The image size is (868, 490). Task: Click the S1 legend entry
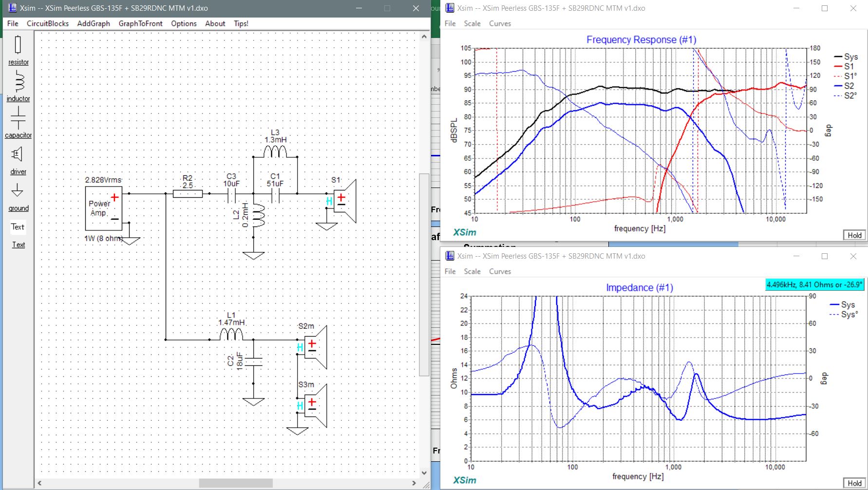[844, 66]
